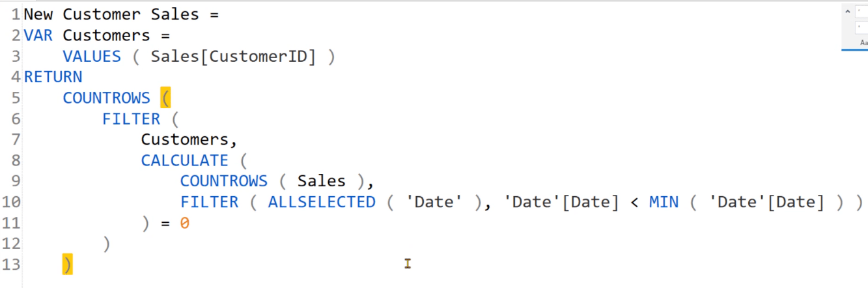Click the MIN function on line 10

pyautogui.click(x=664, y=202)
